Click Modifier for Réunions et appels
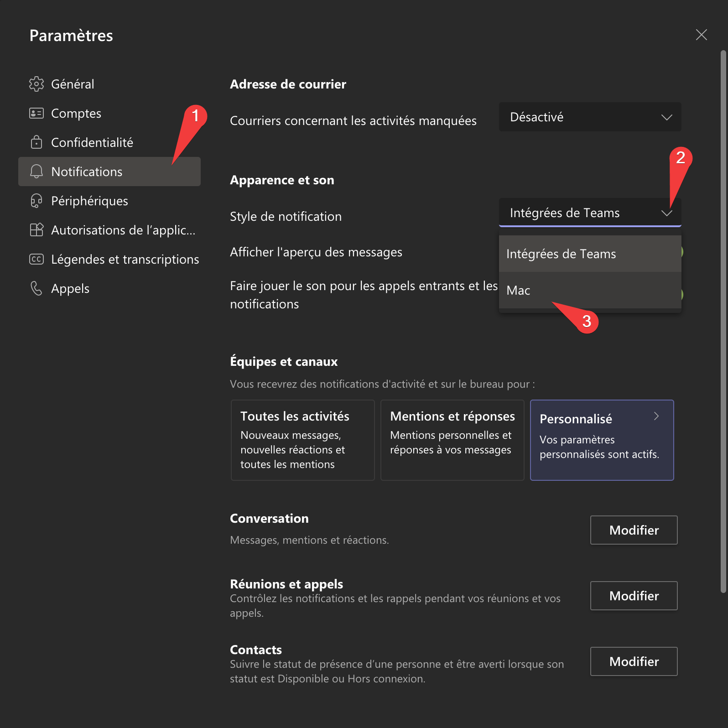This screenshot has height=728, width=728. tap(634, 596)
